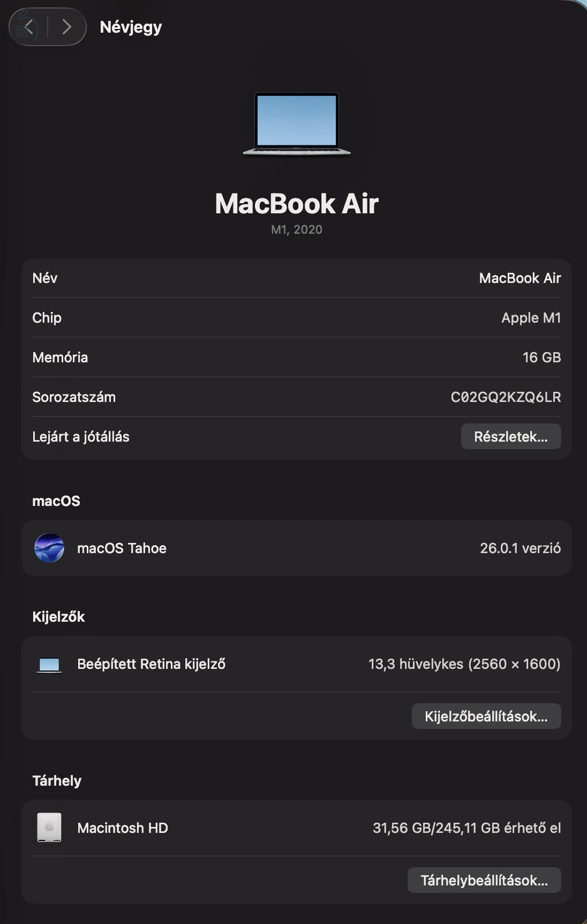Viewport: 587px width, 924px height.
Task: Open Kijelzőbeállítások settings
Action: click(486, 716)
